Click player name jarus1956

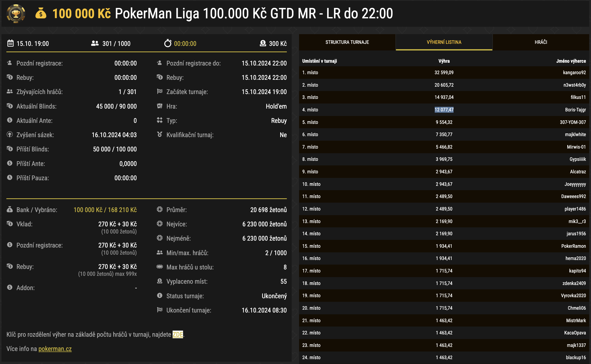(576, 233)
